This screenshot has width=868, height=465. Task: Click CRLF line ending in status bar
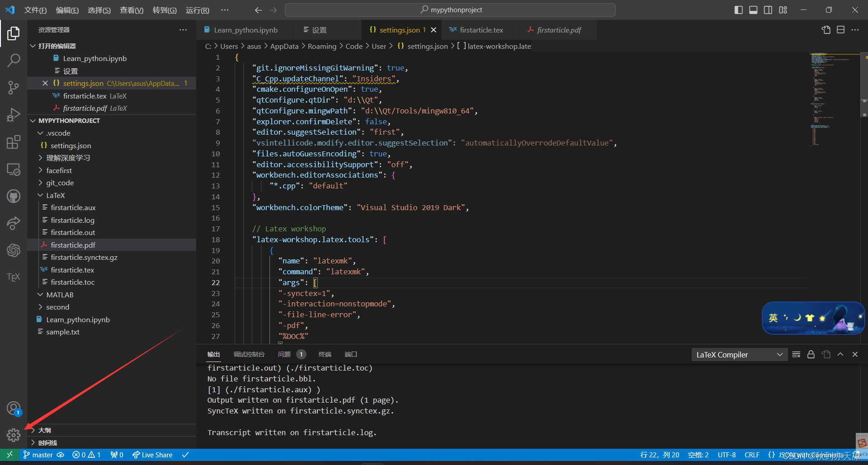pos(752,455)
